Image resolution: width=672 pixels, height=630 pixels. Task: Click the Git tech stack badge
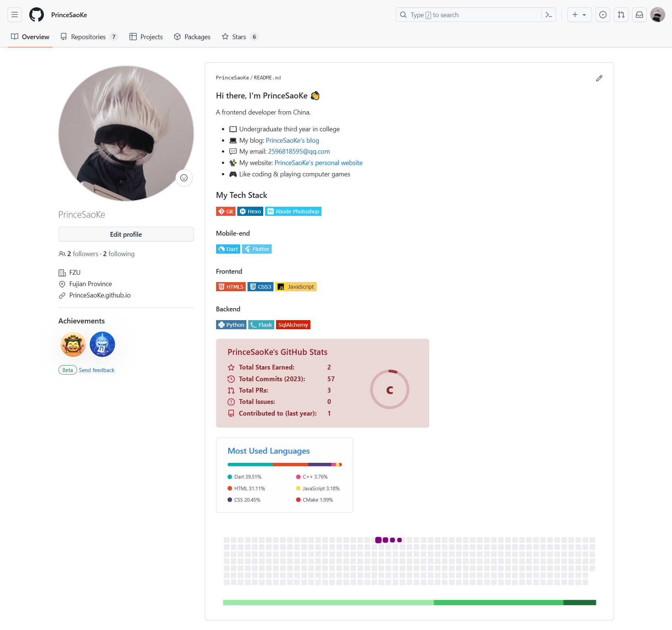pyautogui.click(x=226, y=211)
